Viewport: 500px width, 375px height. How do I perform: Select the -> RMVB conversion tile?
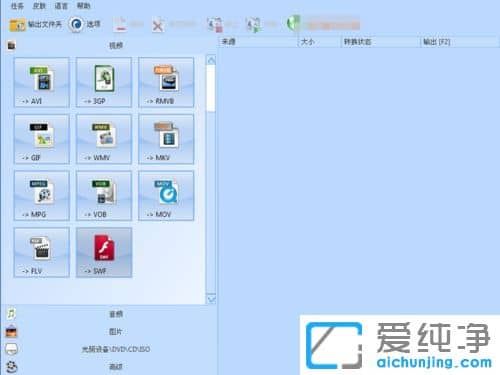click(x=166, y=82)
